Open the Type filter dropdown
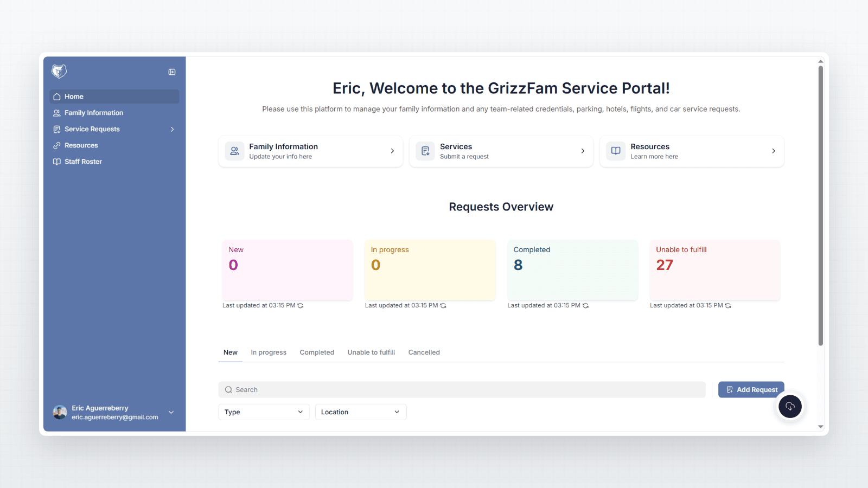 (264, 412)
